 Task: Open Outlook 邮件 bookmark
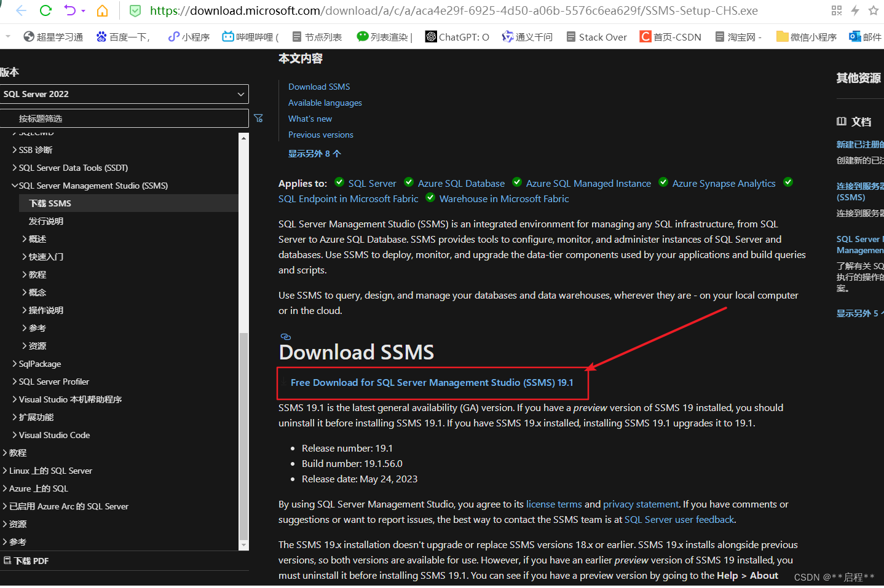pos(865,37)
